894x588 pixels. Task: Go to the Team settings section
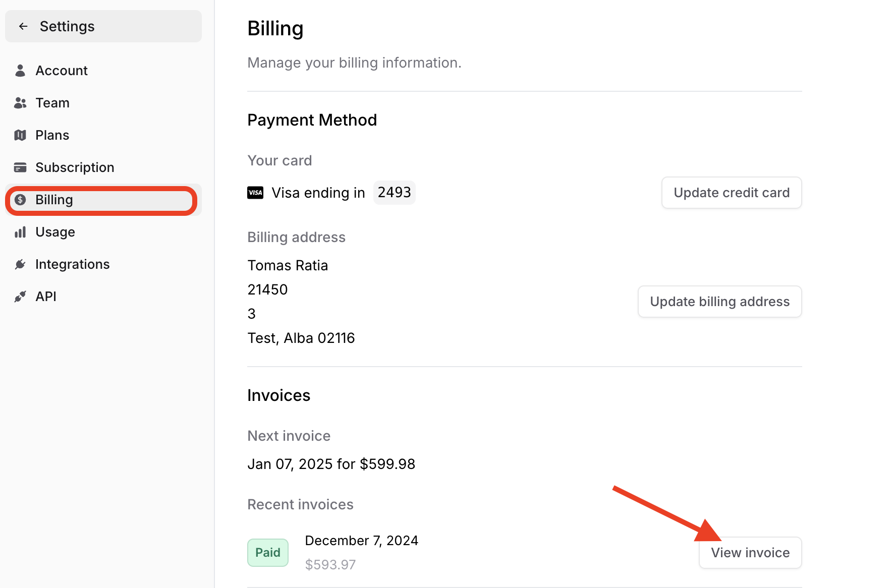click(x=52, y=103)
